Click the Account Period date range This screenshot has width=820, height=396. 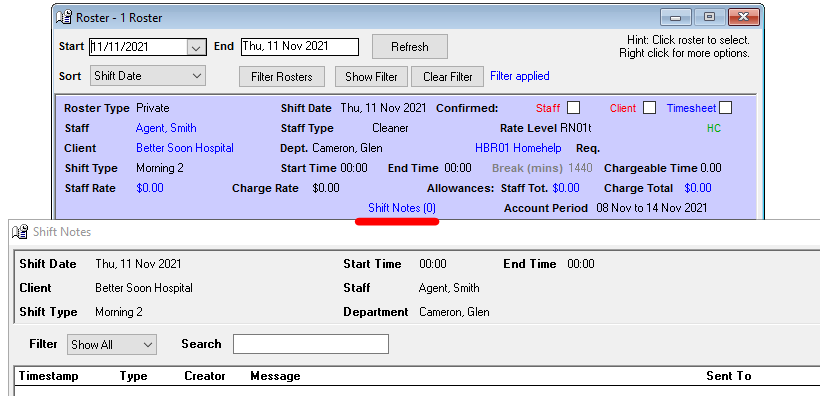point(652,208)
